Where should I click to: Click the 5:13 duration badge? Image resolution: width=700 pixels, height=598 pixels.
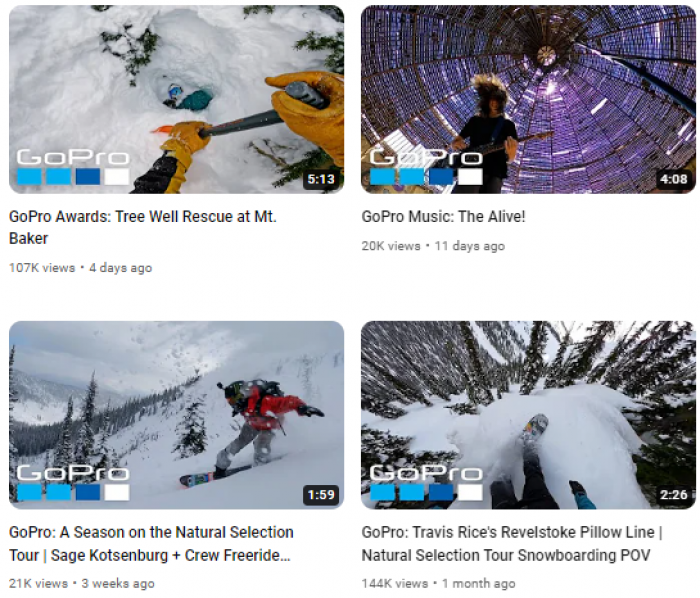coord(321,179)
